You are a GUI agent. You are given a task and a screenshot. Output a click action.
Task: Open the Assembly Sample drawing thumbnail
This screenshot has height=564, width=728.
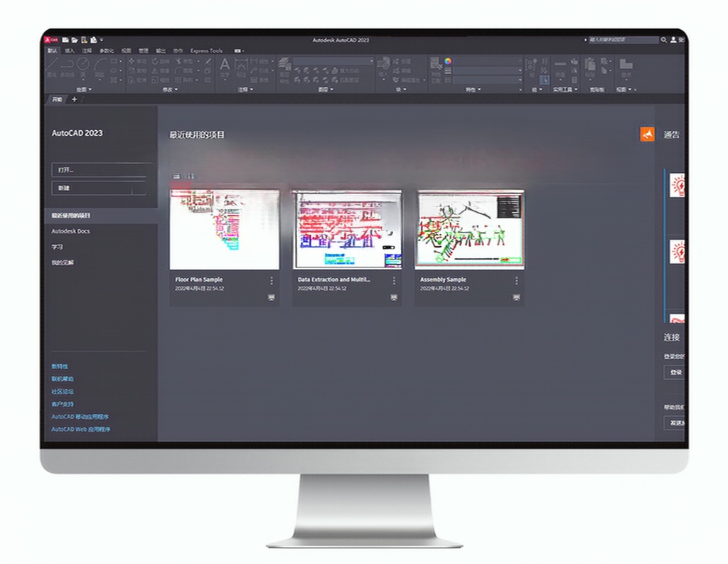[469, 229]
